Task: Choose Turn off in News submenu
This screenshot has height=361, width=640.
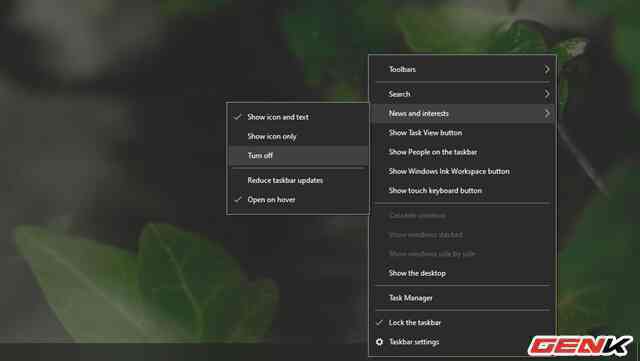Action: coord(298,156)
